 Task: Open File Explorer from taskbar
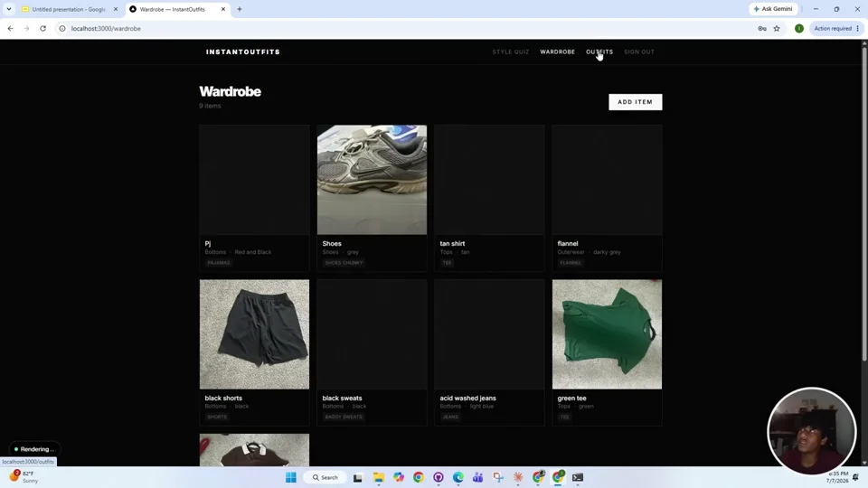379,477
